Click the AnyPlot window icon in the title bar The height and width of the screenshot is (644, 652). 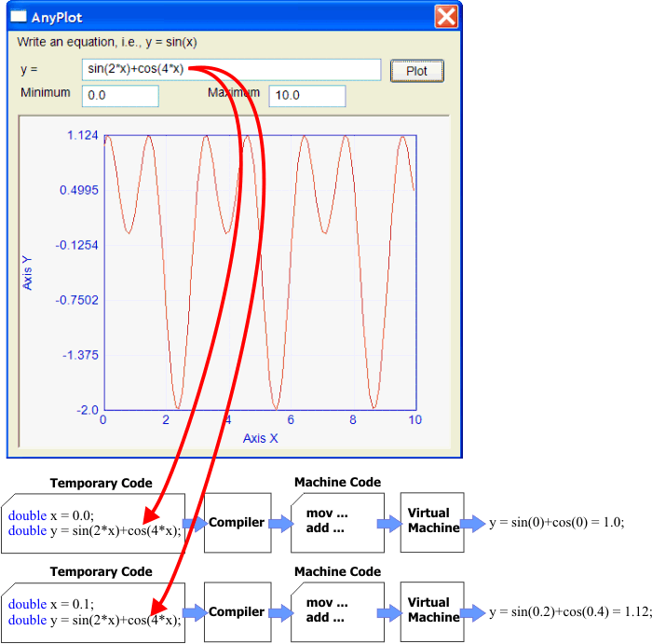tap(18, 16)
